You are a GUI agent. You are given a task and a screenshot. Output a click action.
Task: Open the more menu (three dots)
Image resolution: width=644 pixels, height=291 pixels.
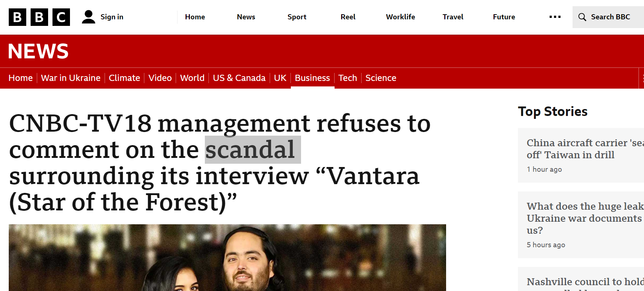[555, 17]
